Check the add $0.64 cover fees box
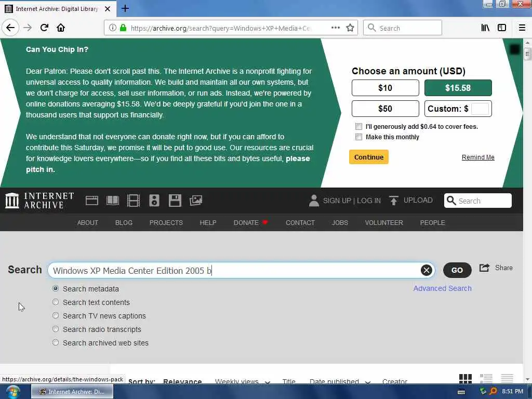 click(x=358, y=127)
